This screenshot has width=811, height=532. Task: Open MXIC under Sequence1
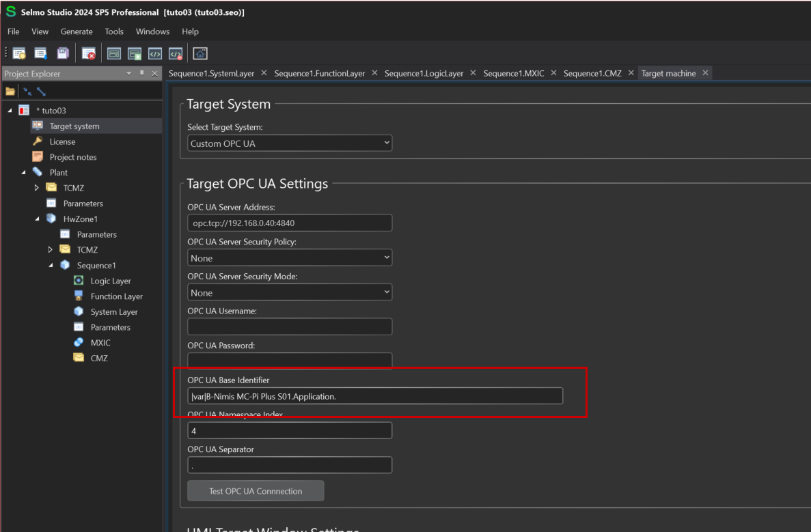click(x=100, y=343)
